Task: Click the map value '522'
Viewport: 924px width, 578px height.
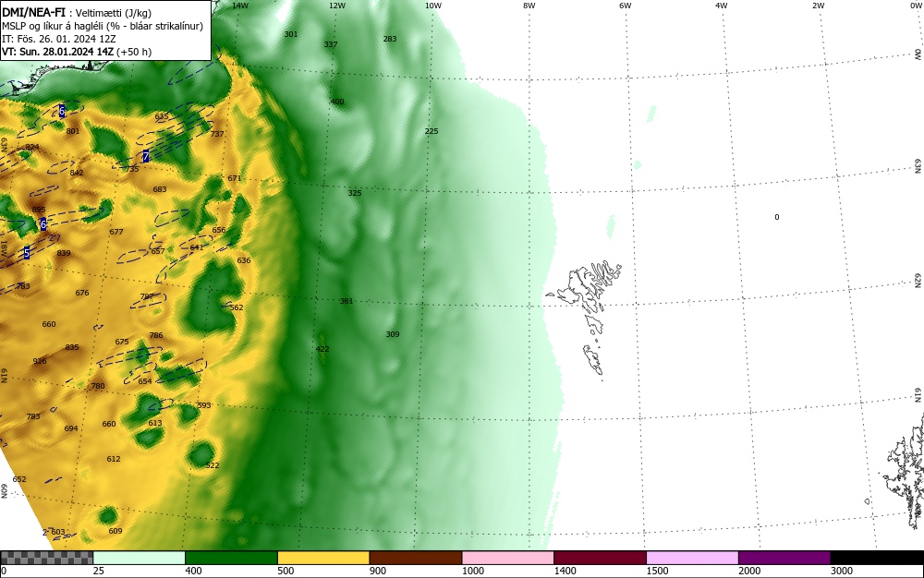Action: click(x=213, y=465)
